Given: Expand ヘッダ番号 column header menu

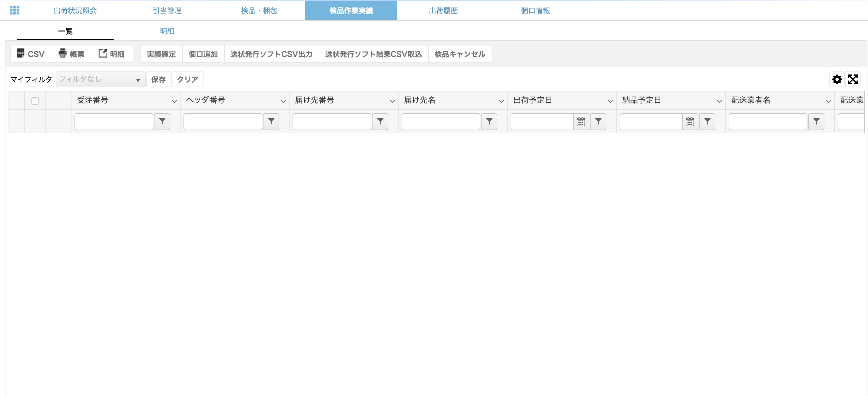Looking at the screenshot, I should [x=283, y=101].
